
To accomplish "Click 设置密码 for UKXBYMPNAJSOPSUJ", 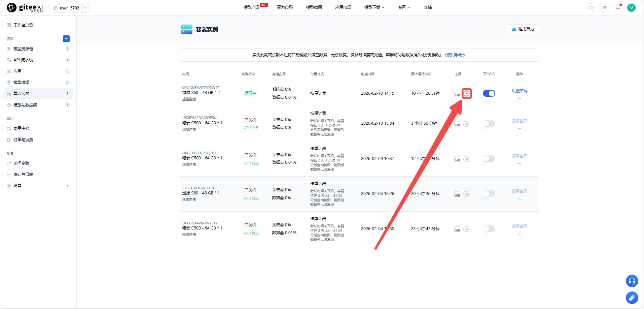I will tap(520, 121).
